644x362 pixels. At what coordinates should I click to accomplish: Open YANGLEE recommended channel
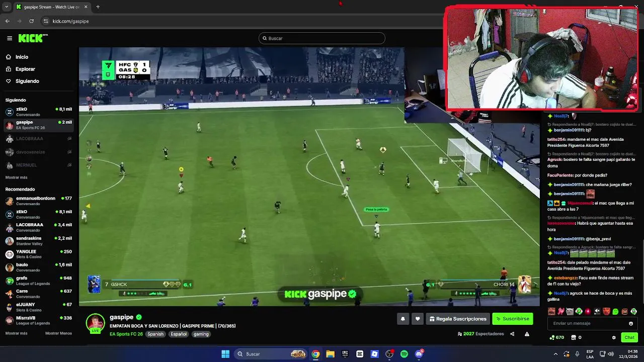point(39,254)
